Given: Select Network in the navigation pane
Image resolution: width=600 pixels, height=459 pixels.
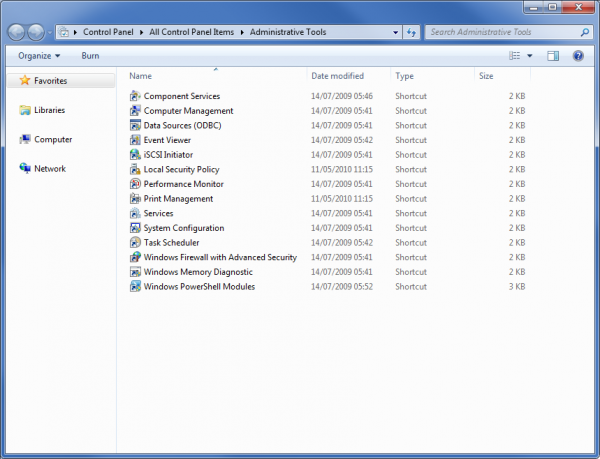Looking at the screenshot, I should 50,169.
